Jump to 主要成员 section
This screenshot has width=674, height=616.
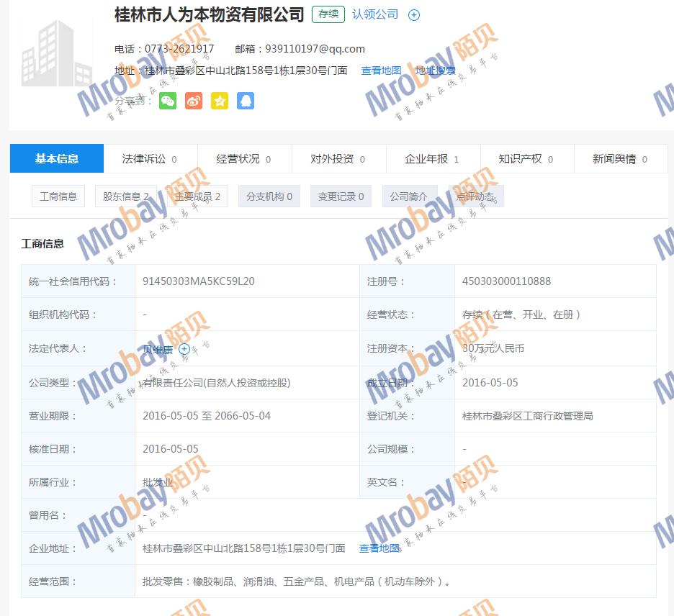coord(198,196)
